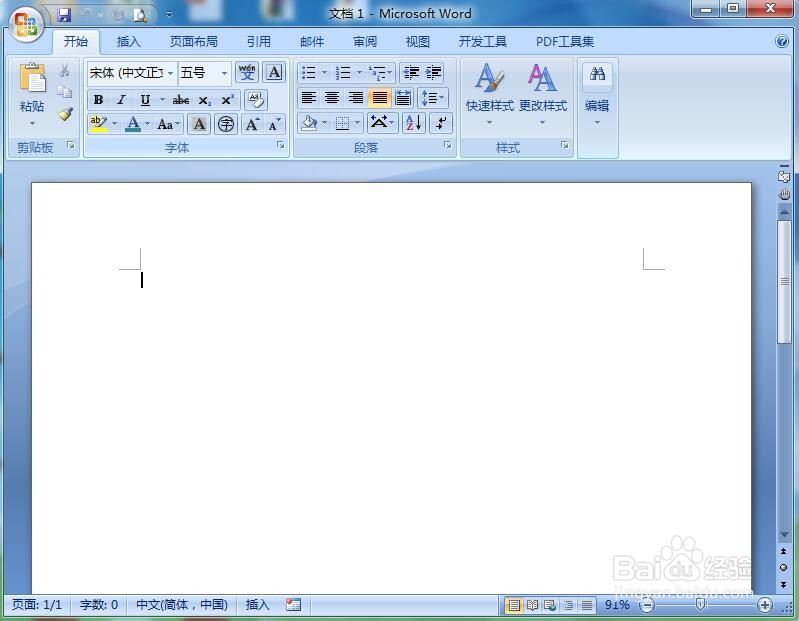Click word count 字数: 0
Screen dimensions: 799x621
tap(99, 605)
